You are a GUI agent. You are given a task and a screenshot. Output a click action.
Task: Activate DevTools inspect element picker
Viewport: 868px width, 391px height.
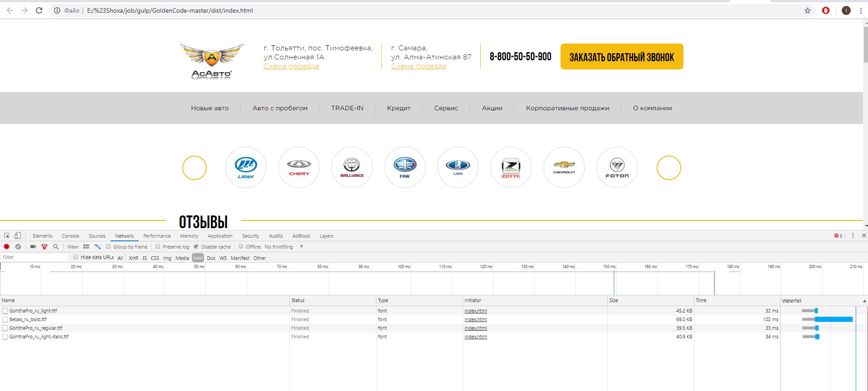7,236
